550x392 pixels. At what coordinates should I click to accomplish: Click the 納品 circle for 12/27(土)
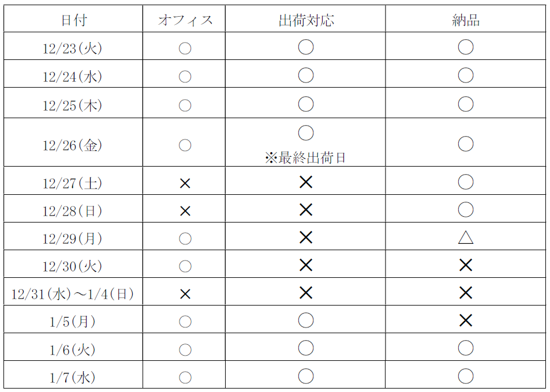(465, 183)
